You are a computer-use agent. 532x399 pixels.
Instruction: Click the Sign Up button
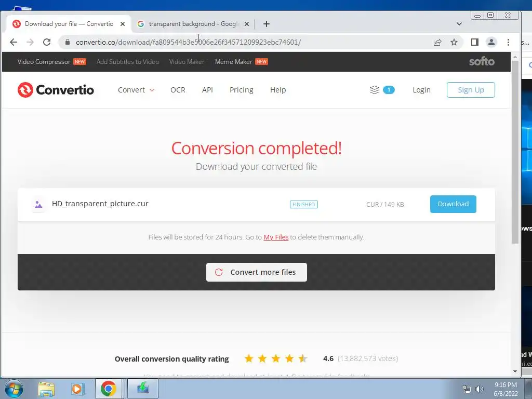(471, 90)
